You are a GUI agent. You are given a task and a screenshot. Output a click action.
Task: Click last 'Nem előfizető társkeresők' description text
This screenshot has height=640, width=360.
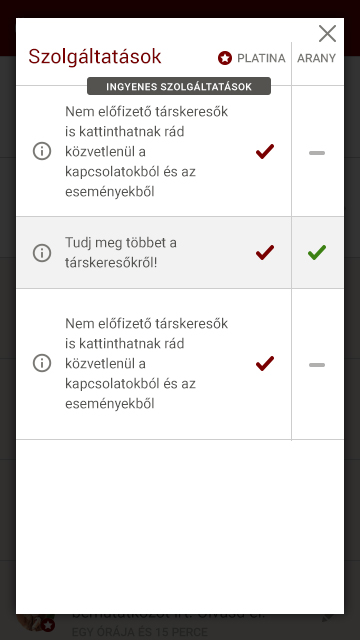(147, 363)
